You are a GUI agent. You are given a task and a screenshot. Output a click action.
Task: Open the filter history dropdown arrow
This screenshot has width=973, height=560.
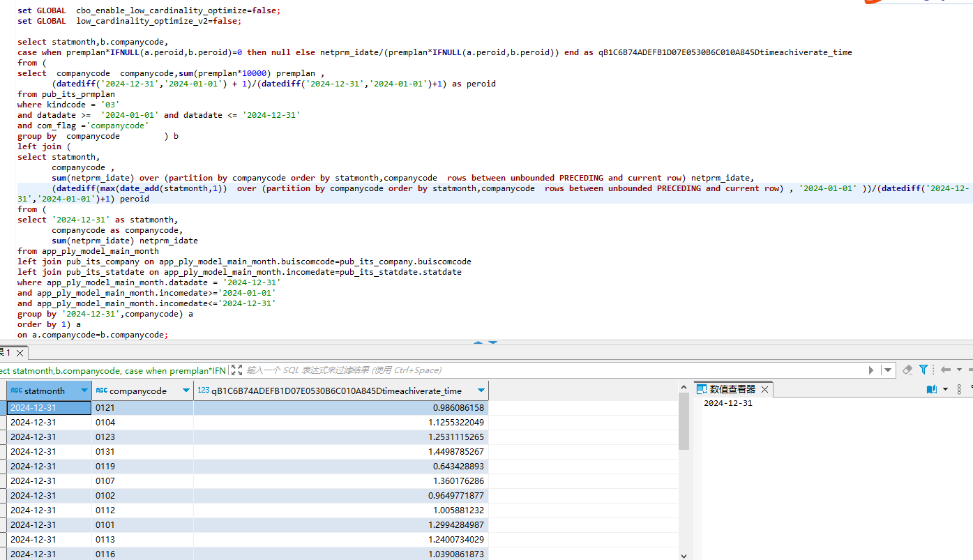click(887, 370)
